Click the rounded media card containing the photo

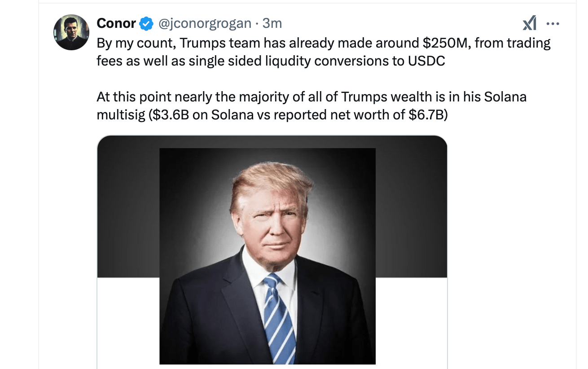pos(272,251)
